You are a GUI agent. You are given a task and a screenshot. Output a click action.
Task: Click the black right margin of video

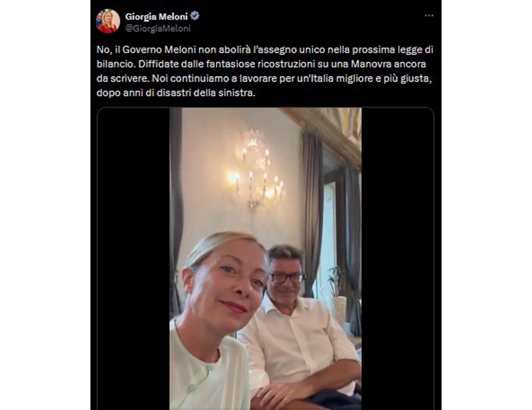397,259
